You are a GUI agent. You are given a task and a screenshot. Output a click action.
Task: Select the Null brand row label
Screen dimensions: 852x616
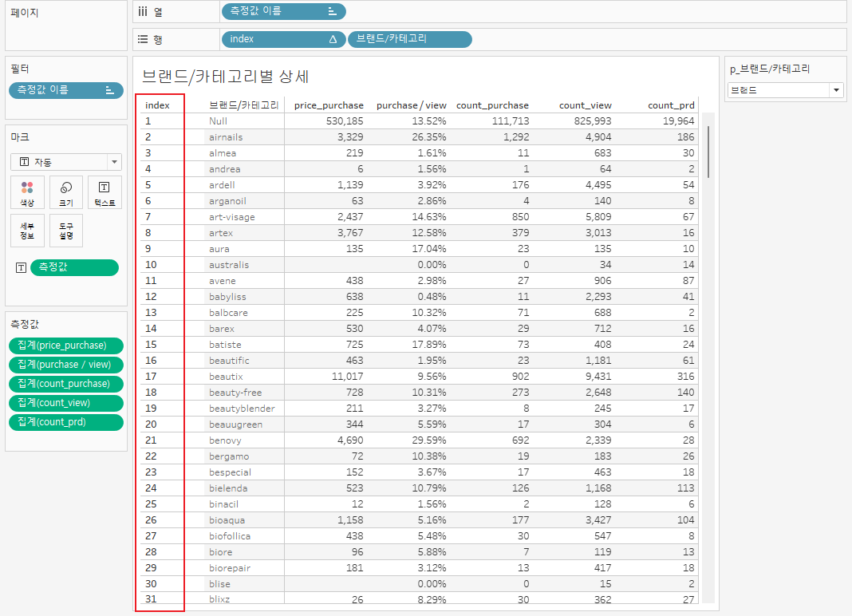pos(219,121)
